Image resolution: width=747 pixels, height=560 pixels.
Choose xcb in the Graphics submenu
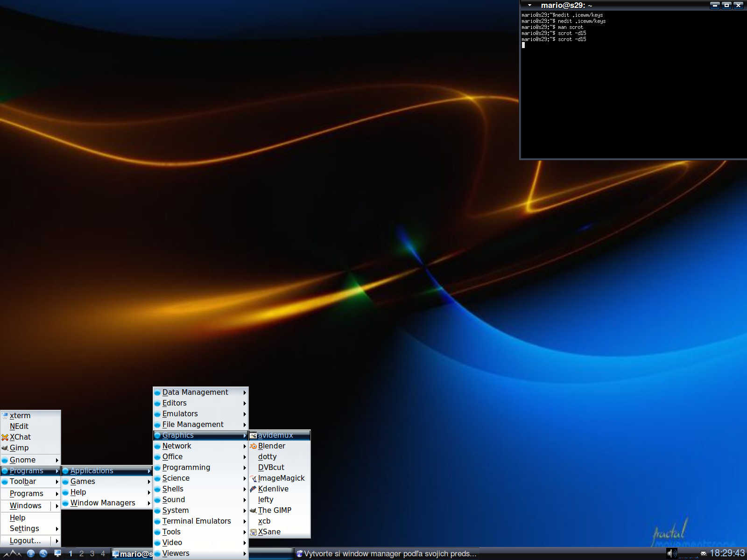(280, 521)
